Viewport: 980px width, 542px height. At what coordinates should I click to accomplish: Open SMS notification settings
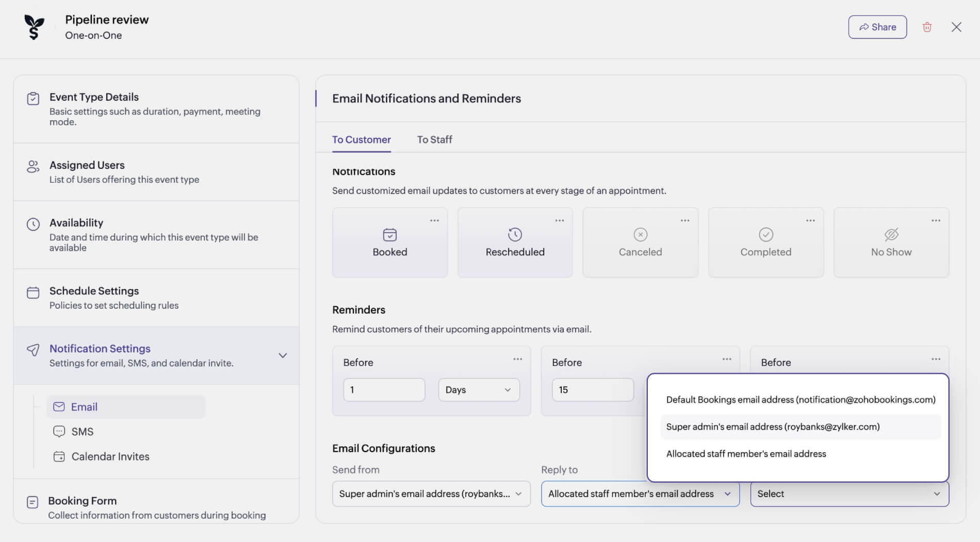pos(82,432)
